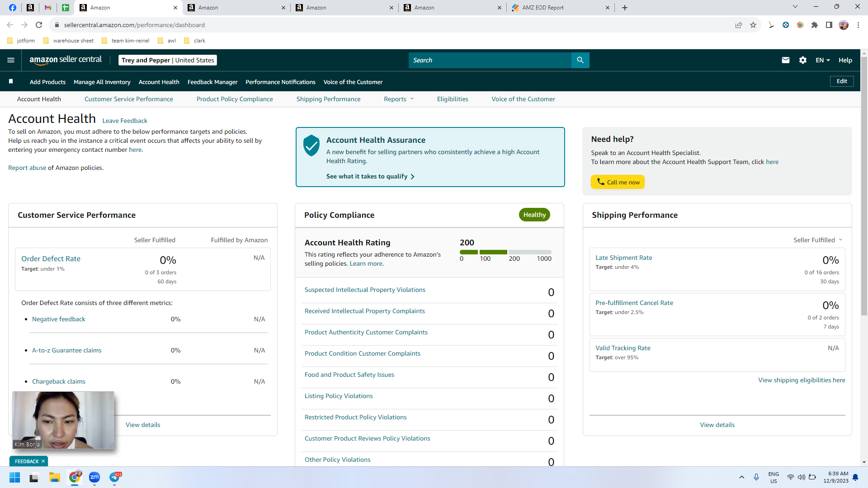Click the search magnifier button
Image resolution: width=868 pixels, height=488 pixels.
[x=580, y=60]
